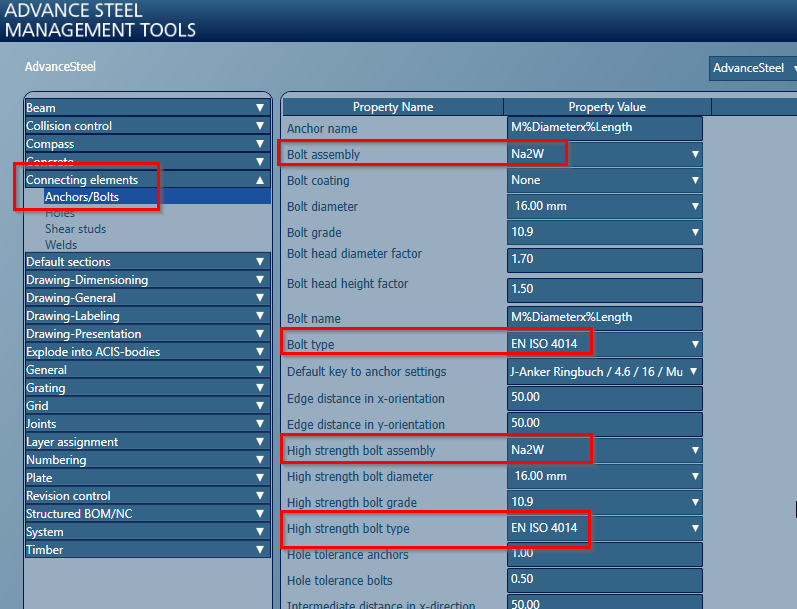Expand the Drawing-Presentation category

148,333
